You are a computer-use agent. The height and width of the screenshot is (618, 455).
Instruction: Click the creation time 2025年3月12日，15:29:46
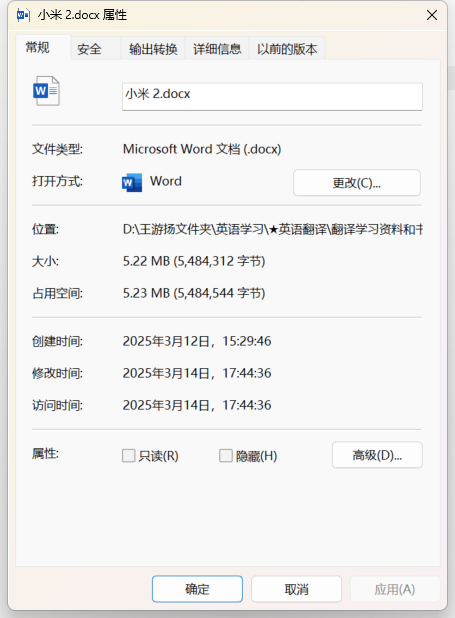click(197, 341)
